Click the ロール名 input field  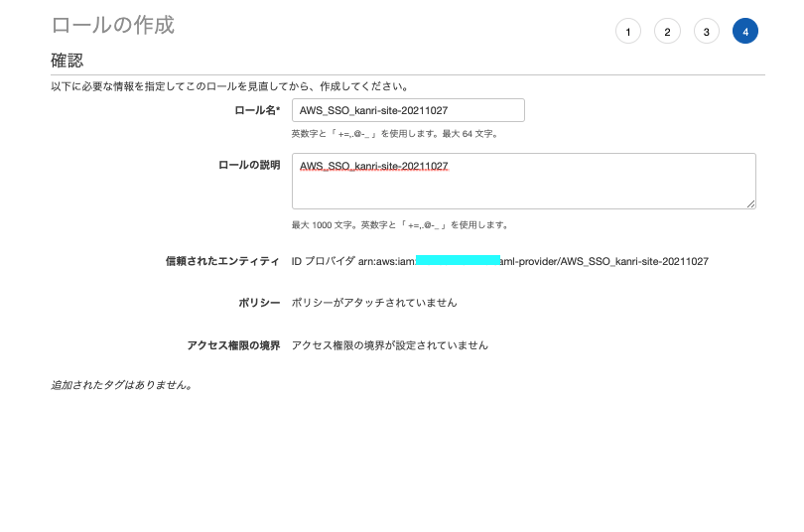click(x=408, y=110)
